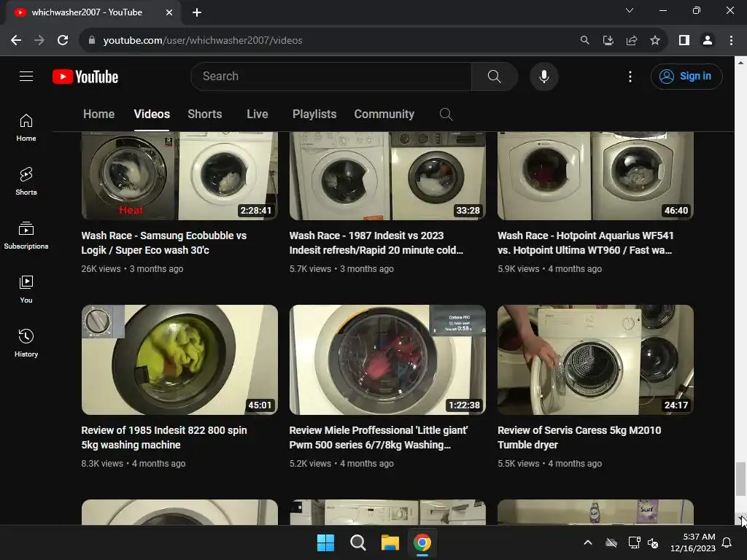The height and width of the screenshot is (560, 747).
Task: Open notifications bell in taskbar
Action: [x=727, y=542]
